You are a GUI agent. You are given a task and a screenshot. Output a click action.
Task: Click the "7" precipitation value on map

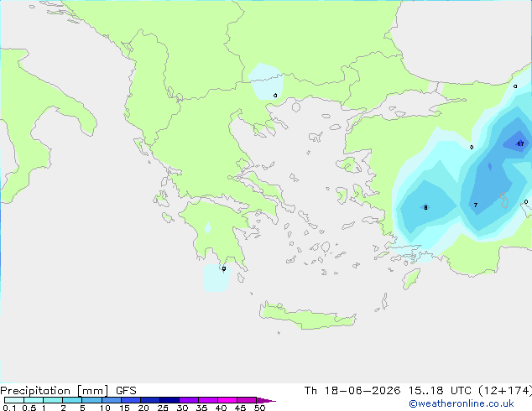coord(476,205)
